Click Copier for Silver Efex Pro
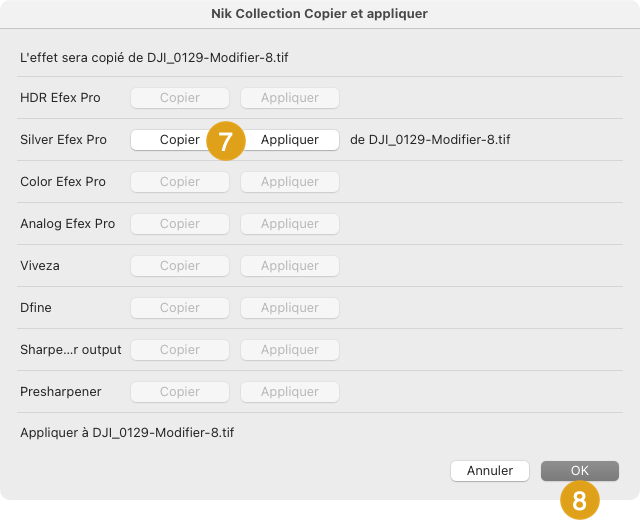 pyautogui.click(x=180, y=140)
